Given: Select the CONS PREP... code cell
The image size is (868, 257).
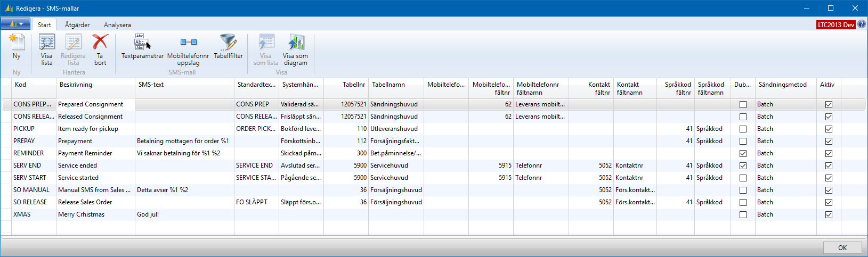Looking at the screenshot, I should click(x=34, y=104).
